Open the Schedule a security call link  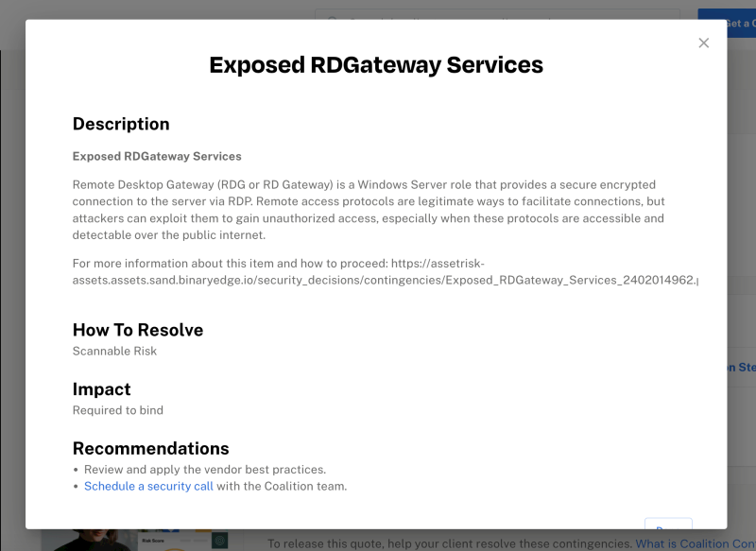(148, 487)
